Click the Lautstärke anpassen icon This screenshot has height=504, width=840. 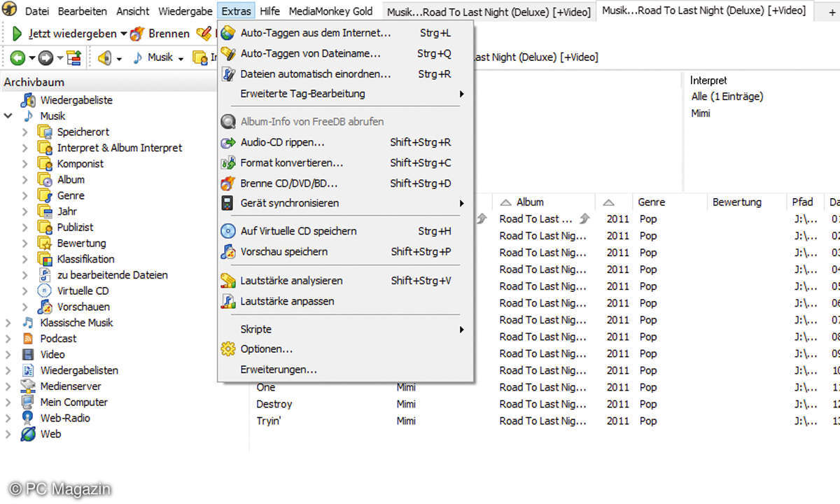228,301
